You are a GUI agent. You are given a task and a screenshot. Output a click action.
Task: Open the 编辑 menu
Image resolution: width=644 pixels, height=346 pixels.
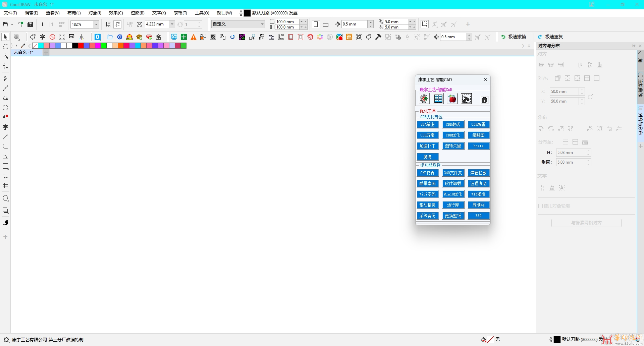31,13
